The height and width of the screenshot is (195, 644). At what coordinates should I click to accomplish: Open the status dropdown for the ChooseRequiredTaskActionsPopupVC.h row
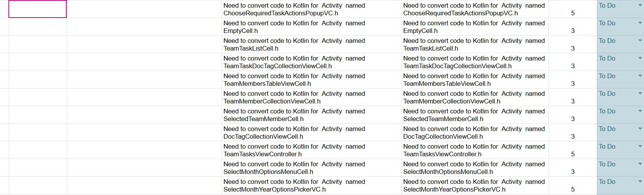coord(640,5)
